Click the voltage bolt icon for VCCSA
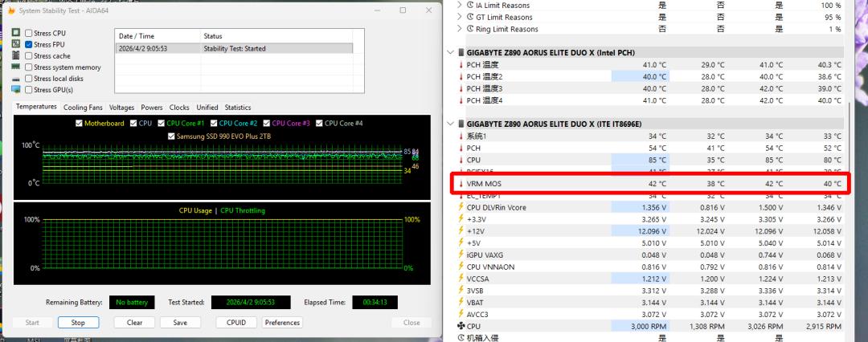Viewport: 868px width, 342px height. tap(461, 279)
